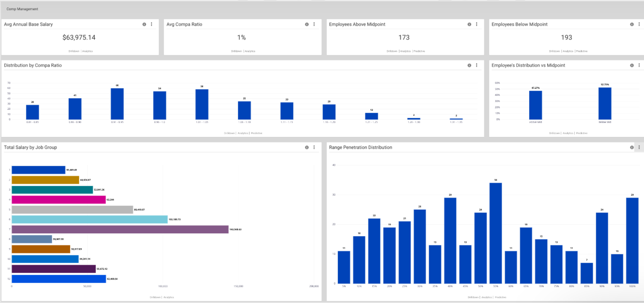Click the info icon on Avg Compa Ratio card

(306, 24)
